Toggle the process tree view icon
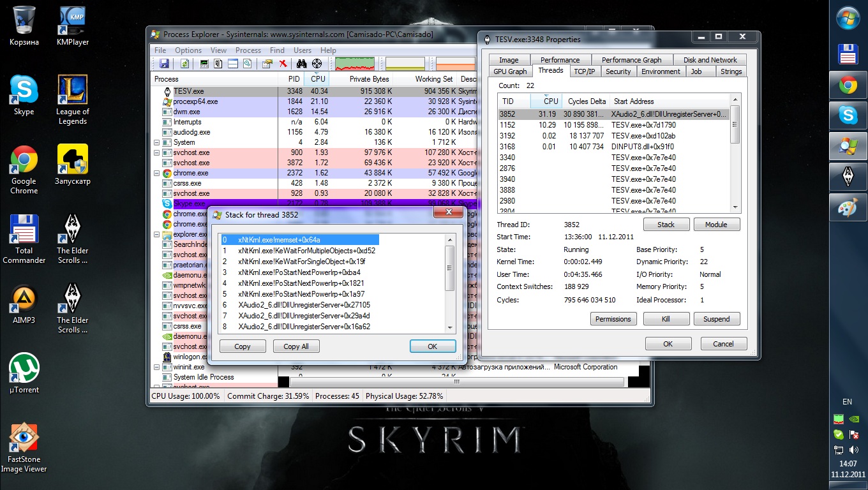This screenshot has width=868, height=490. (x=218, y=63)
